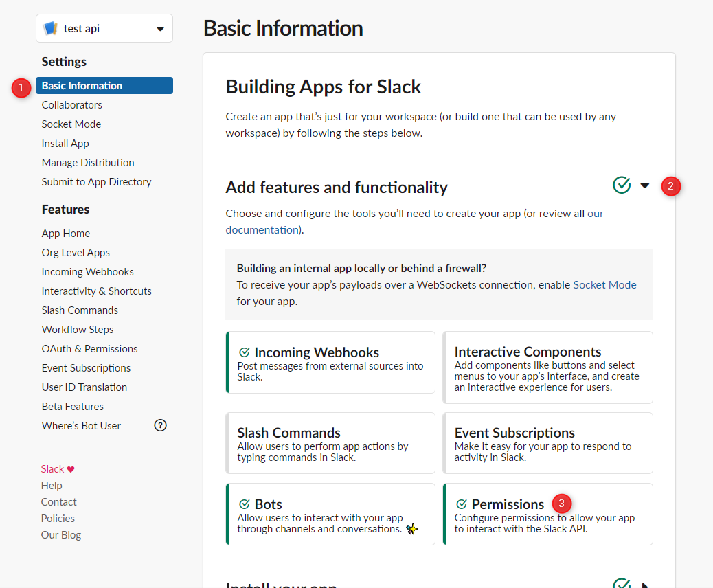Go to Install App page

coord(65,144)
